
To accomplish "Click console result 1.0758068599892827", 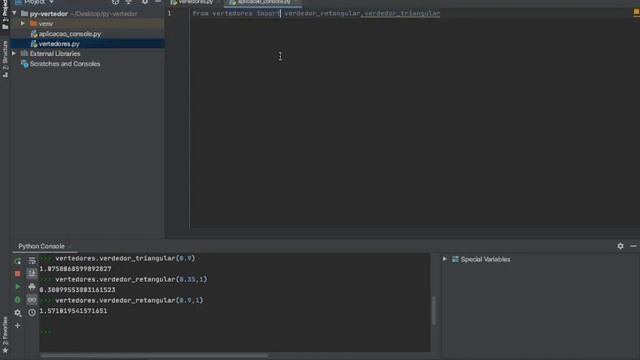I will pyautogui.click(x=76, y=269).
